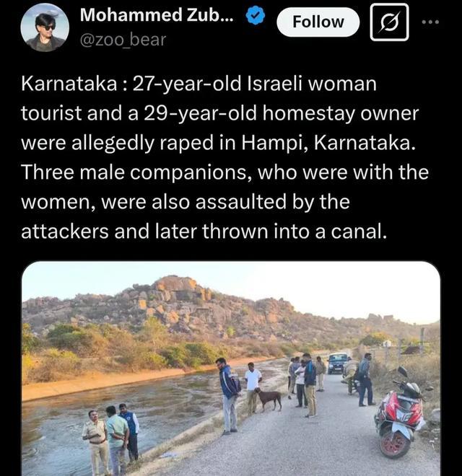The width and height of the screenshot is (462, 476).
Task: Click the first tweet line starting "Karnataka :"
Action: coord(199,84)
